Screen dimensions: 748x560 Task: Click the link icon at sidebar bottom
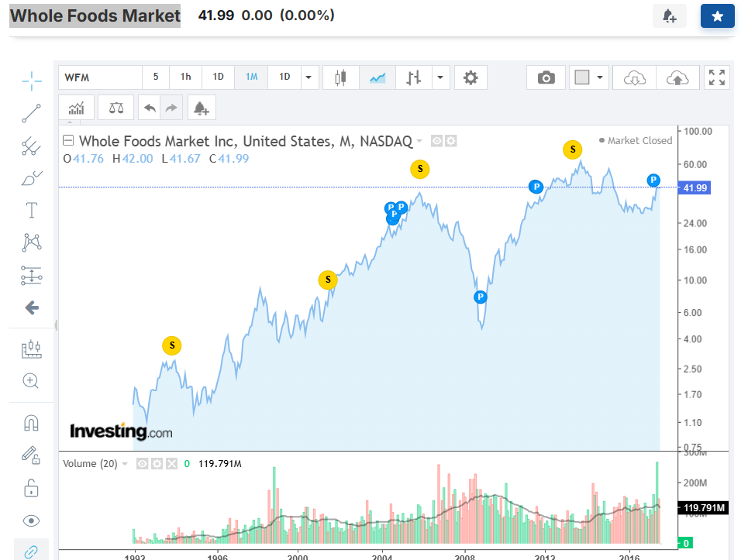pos(32,552)
